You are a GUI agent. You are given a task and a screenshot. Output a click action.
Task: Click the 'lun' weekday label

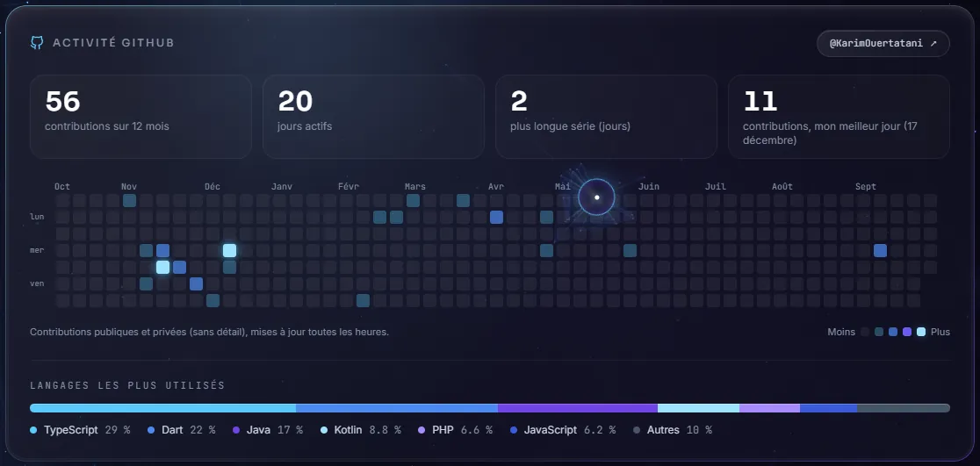[37, 217]
